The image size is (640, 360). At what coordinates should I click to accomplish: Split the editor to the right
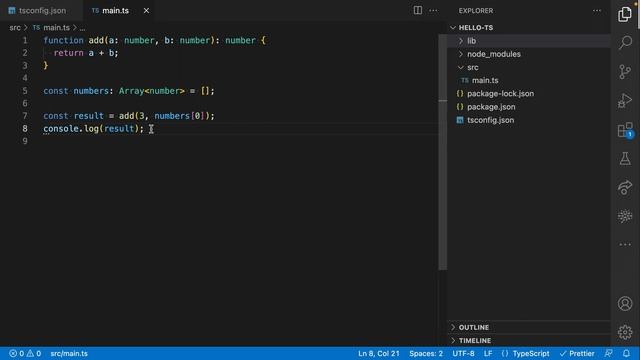tap(418, 10)
